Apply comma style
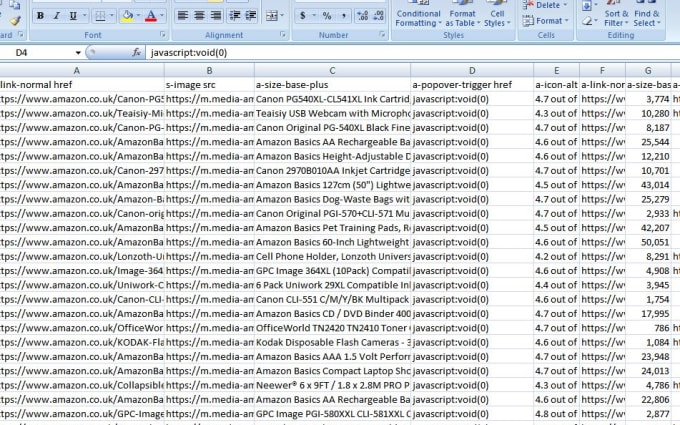This screenshot has height=425, width=680. pyautogui.click(x=343, y=16)
